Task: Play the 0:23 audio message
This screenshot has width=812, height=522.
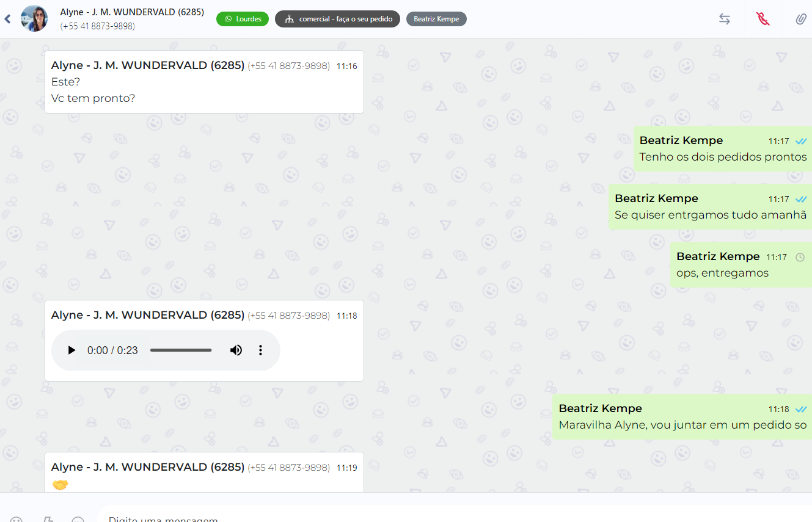Action: [71, 350]
